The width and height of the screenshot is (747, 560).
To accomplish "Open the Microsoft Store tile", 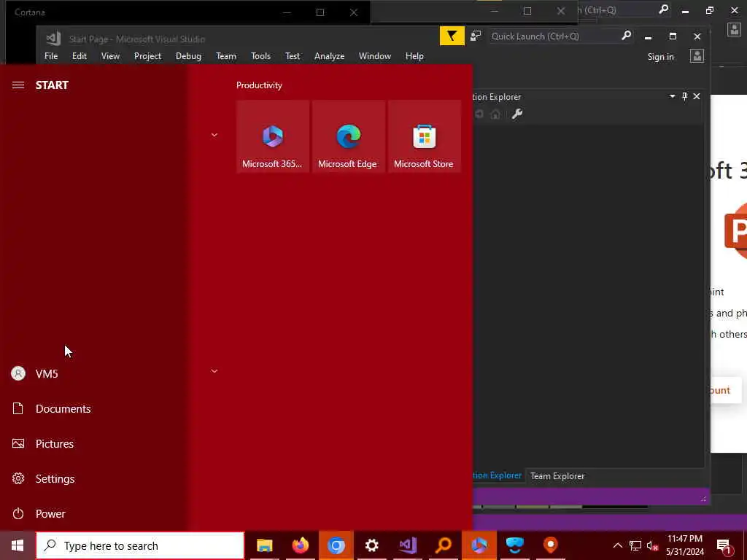I will pyautogui.click(x=424, y=136).
